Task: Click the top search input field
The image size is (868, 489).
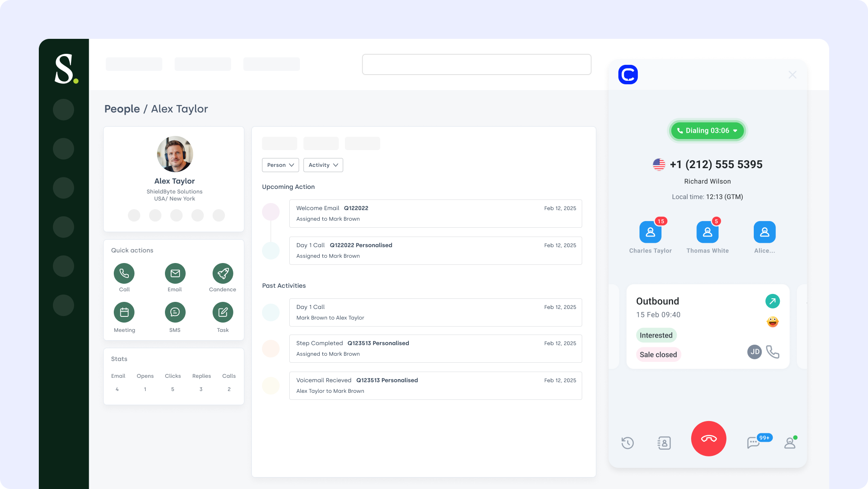Action: coord(476,64)
